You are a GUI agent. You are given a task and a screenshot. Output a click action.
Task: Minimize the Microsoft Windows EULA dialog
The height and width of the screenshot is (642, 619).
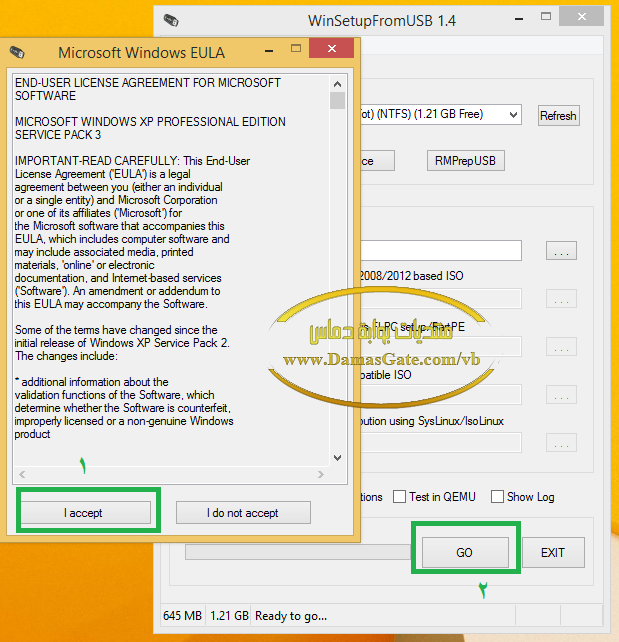(269, 50)
